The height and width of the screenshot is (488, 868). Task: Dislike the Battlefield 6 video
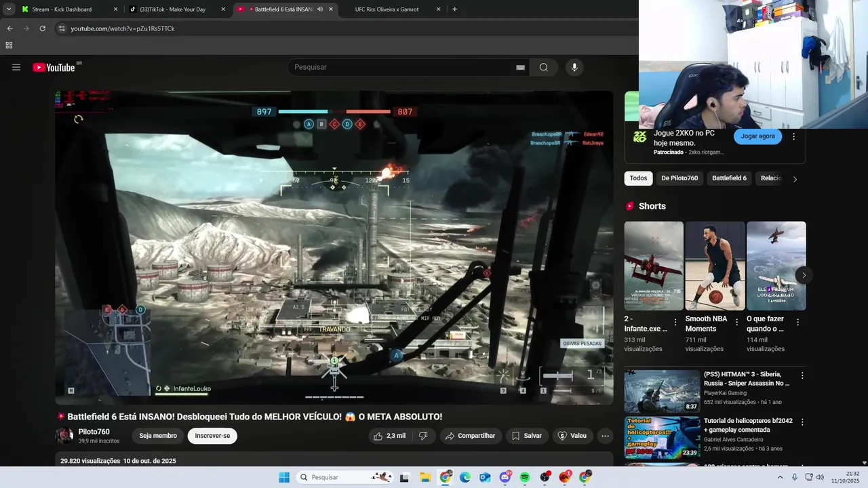click(x=423, y=436)
